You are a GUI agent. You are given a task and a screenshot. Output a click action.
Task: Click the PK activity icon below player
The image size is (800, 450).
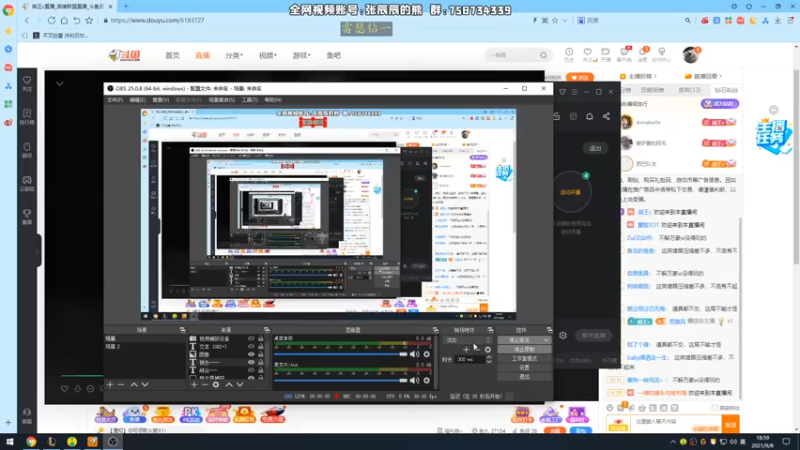point(190,414)
